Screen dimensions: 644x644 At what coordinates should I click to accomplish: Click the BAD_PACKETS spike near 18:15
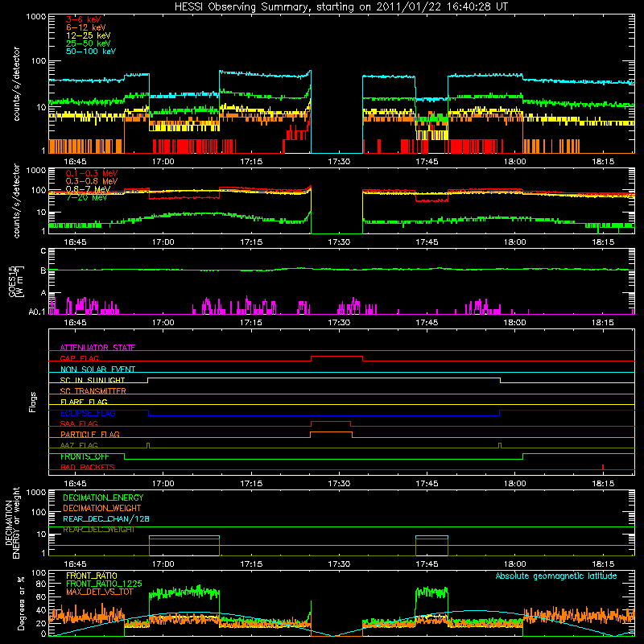point(602,467)
